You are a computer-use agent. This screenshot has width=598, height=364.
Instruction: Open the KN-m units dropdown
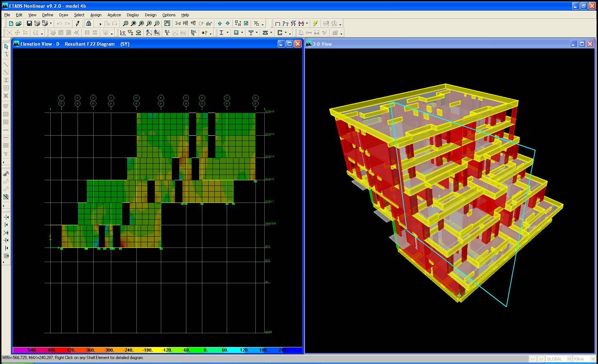tap(584, 359)
